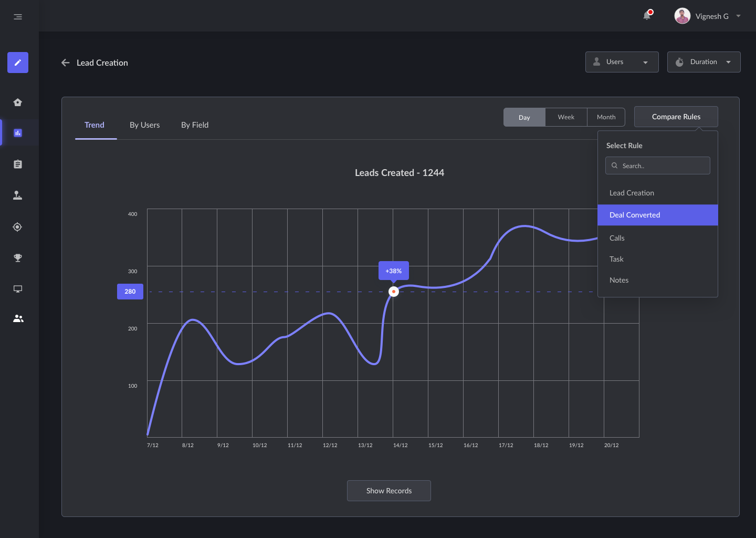Click the Select Rule search field

tap(658, 165)
